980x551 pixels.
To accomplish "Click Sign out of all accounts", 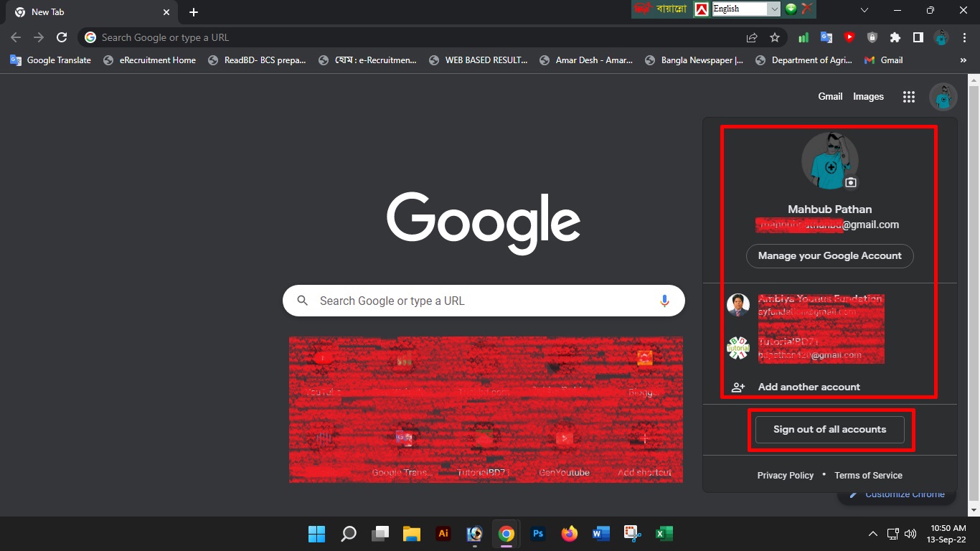I will [830, 430].
